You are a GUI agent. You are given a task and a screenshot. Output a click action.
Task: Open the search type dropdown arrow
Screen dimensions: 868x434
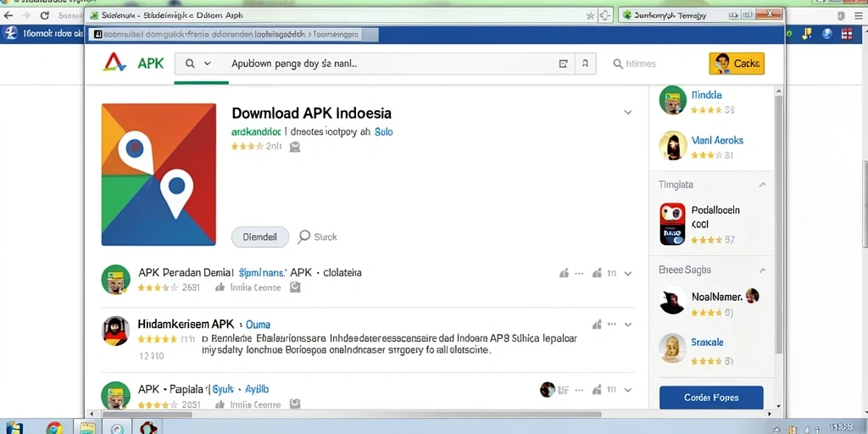[208, 64]
